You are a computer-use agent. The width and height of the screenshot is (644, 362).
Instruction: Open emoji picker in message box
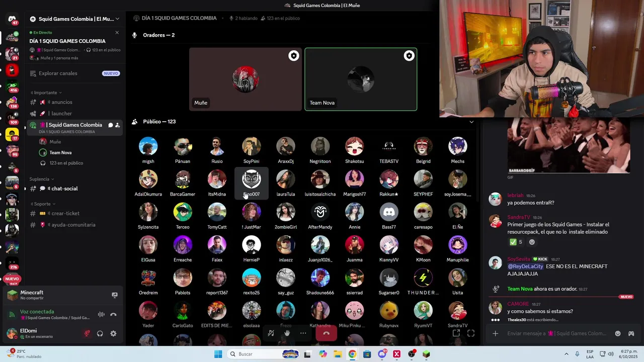[x=618, y=333]
